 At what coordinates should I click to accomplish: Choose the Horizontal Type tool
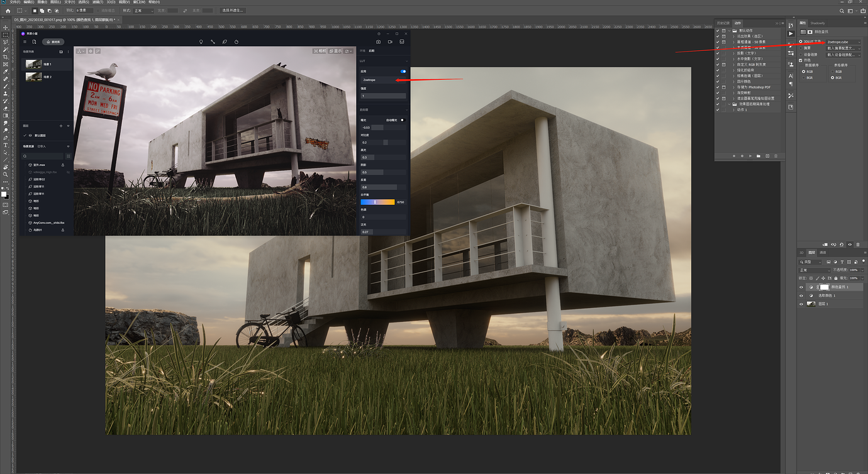6,145
